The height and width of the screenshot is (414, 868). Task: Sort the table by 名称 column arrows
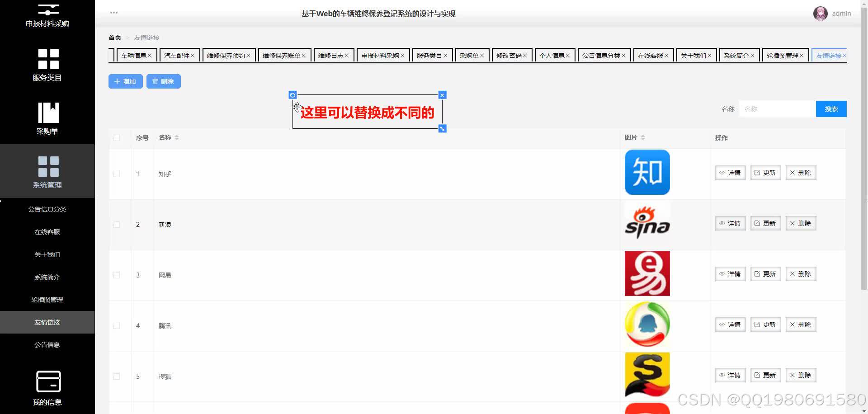click(177, 137)
